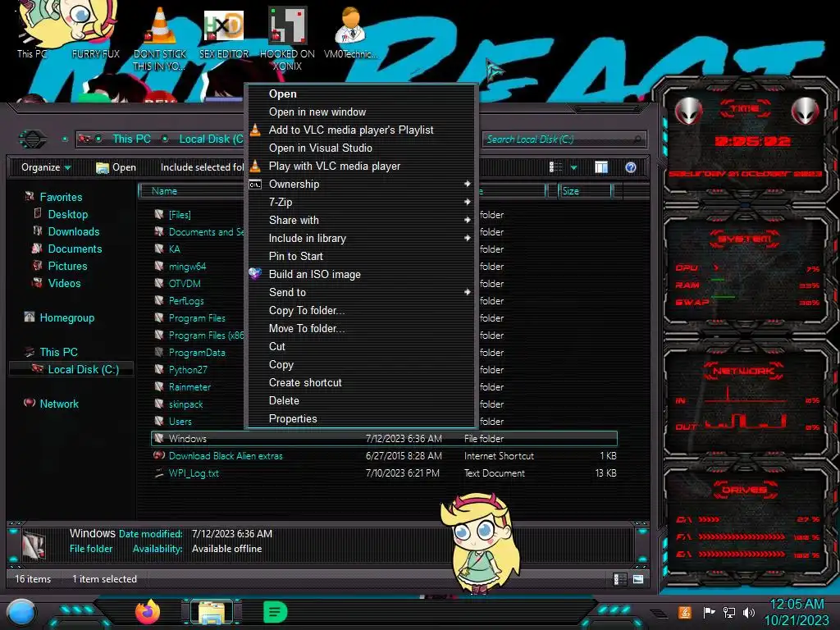Viewport: 840px width, 630px height.
Task: Open Firefox from the taskbar
Action: 148,612
